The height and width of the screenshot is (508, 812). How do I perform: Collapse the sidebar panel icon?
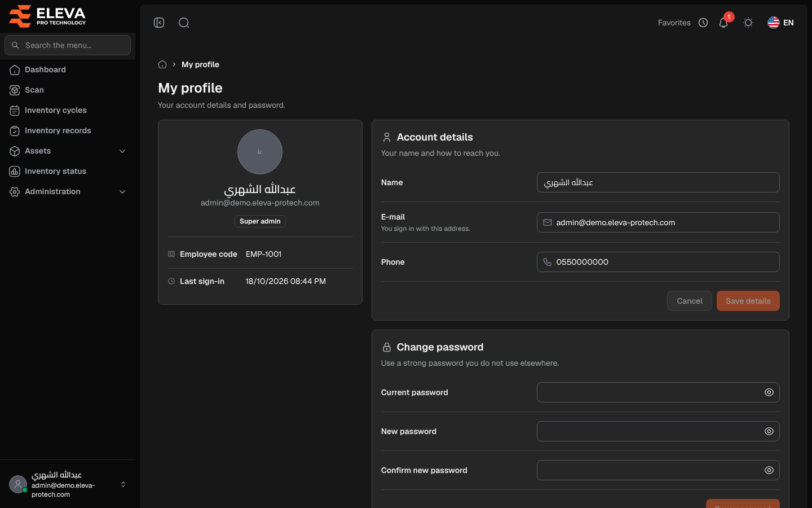click(x=159, y=23)
